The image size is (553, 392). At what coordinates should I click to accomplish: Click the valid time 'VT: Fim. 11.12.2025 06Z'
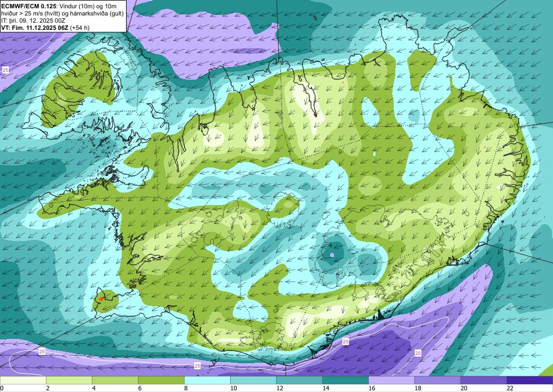click(x=35, y=28)
